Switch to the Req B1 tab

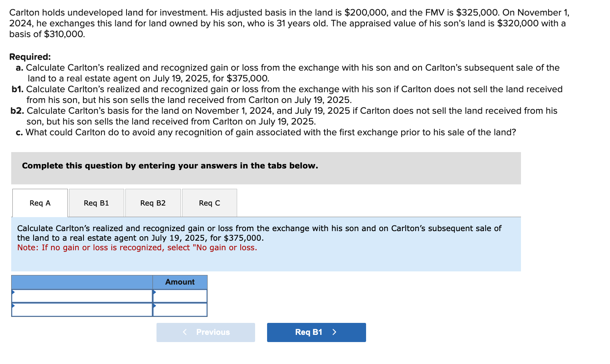(96, 203)
